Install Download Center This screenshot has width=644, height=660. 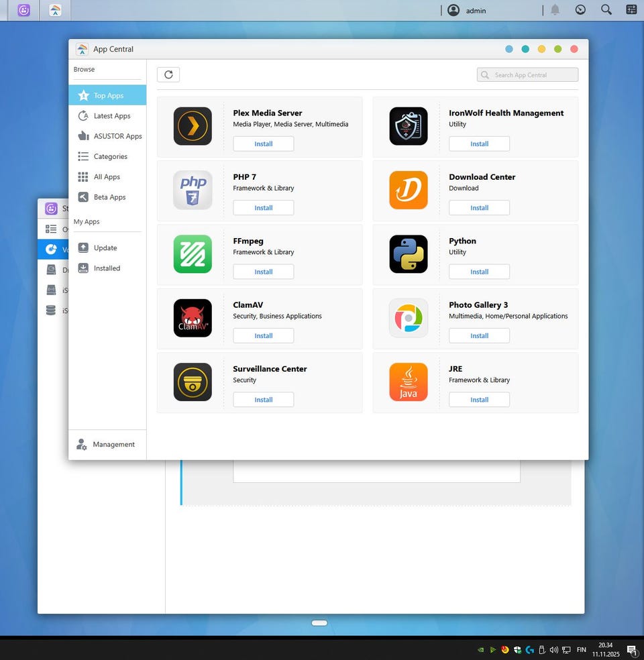[x=480, y=208]
